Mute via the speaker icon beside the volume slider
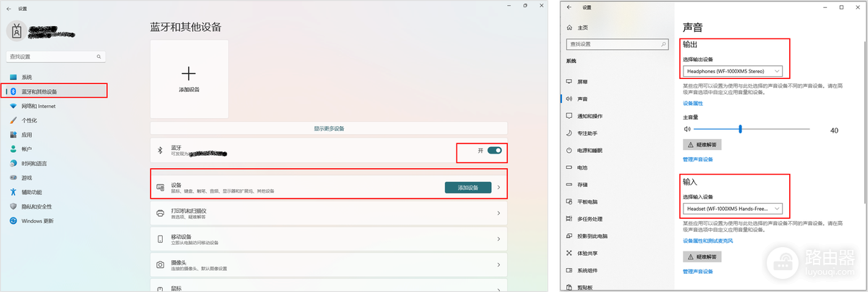Viewport: 868px width, 292px height. (687, 129)
